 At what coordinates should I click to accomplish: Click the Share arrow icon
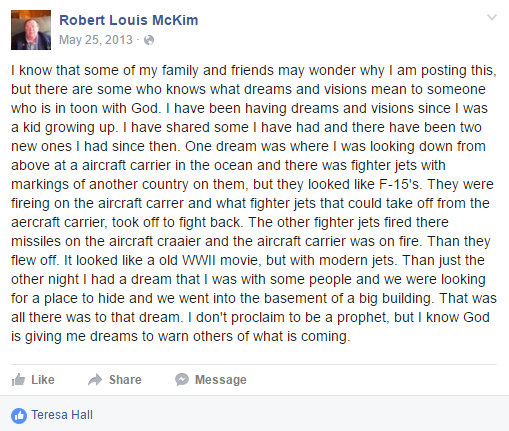tap(95, 380)
